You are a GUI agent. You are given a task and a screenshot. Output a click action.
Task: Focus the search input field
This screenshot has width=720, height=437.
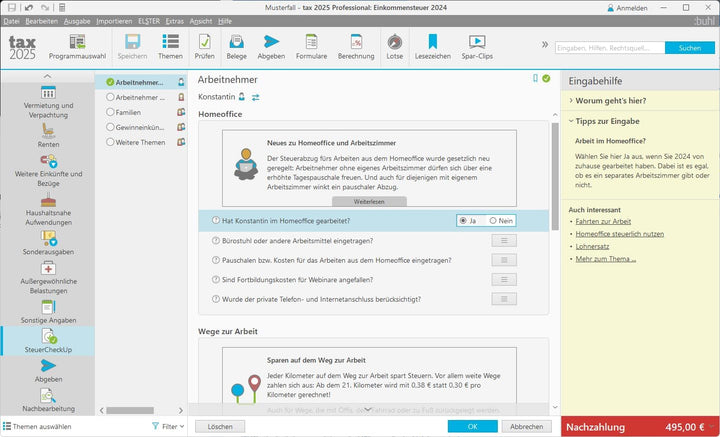pos(610,48)
